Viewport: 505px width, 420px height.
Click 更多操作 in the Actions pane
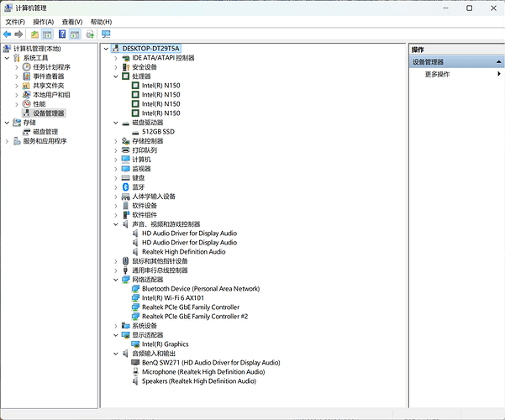(x=438, y=75)
